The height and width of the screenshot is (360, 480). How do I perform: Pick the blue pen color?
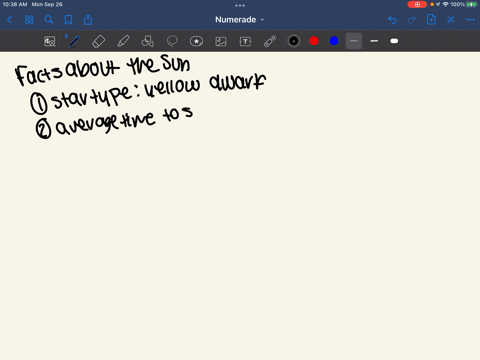click(334, 41)
